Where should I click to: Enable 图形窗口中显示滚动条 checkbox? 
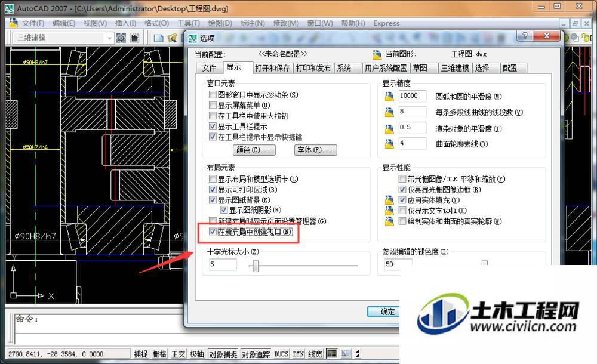point(213,94)
